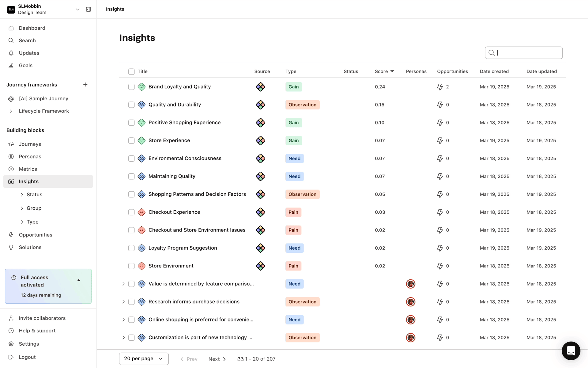Click Invite collaborators link
Image resolution: width=588 pixels, height=368 pixels.
[42, 318]
